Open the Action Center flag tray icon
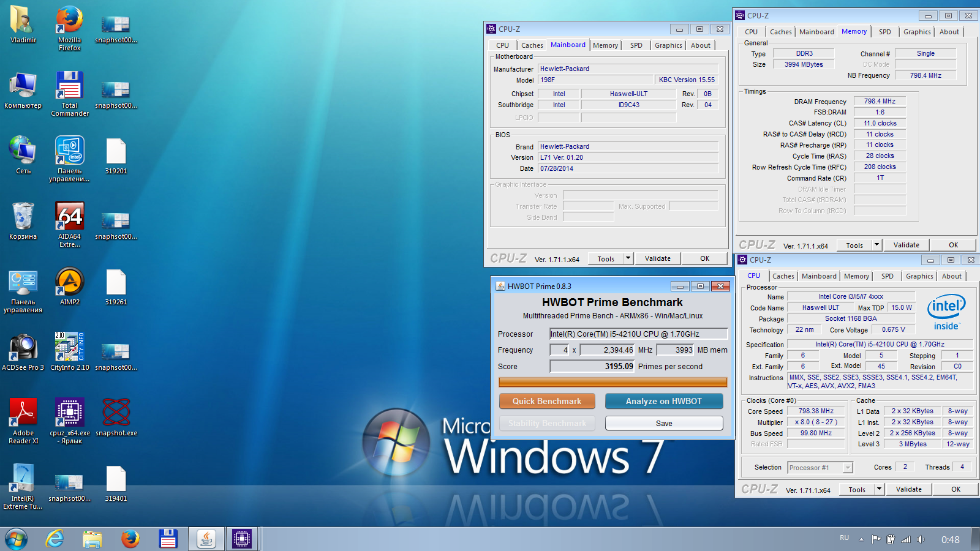Screen dimensions: 980x551 [x=876, y=539]
